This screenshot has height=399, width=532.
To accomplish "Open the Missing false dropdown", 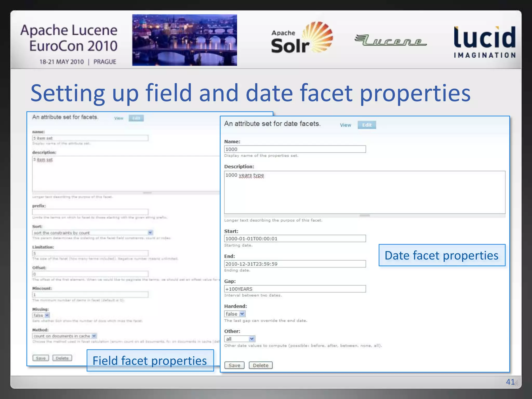I will coord(41,315).
